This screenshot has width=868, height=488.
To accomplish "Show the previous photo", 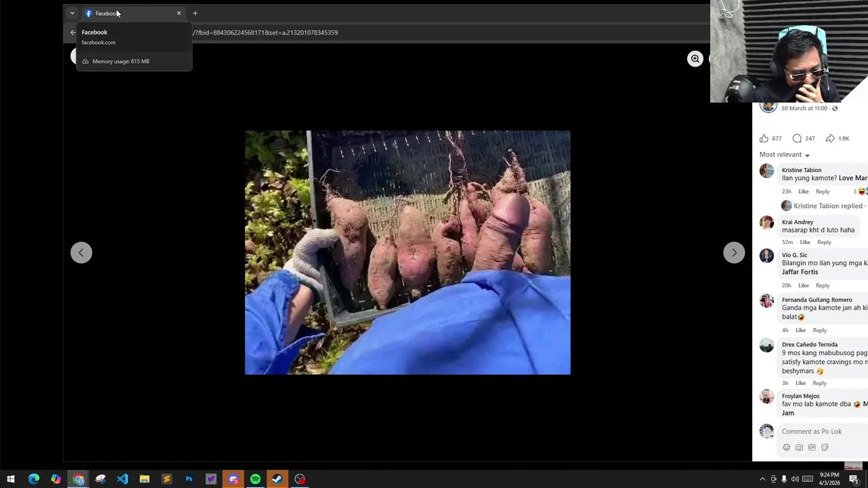I will point(81,253).
